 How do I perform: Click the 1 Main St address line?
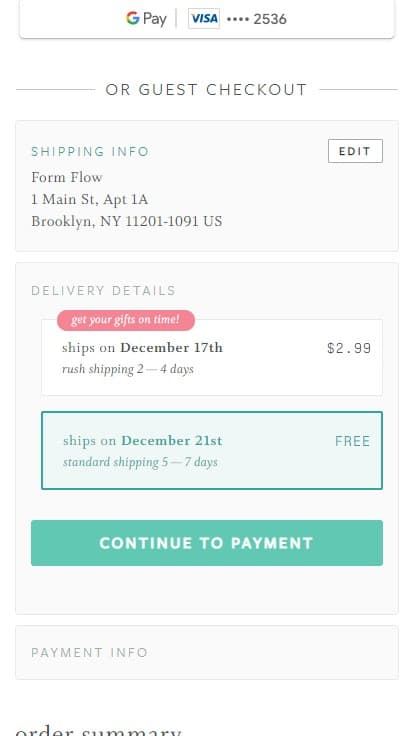coord(90,200)
